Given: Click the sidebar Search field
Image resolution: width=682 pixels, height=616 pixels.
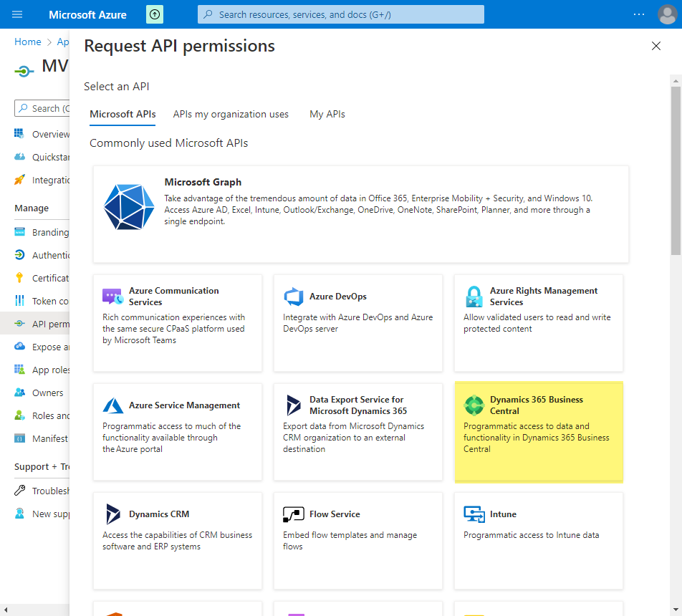Looking at the screenshot, I should 42,108.
